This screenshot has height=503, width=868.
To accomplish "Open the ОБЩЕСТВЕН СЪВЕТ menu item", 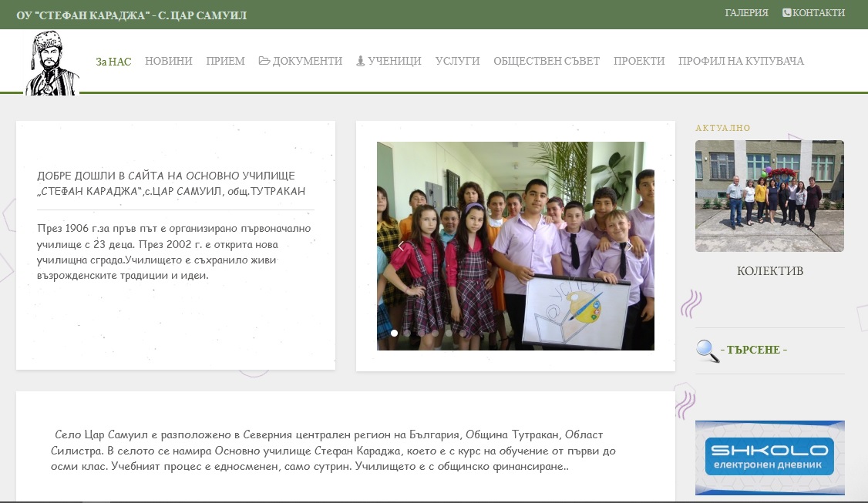I will [547, 61].
